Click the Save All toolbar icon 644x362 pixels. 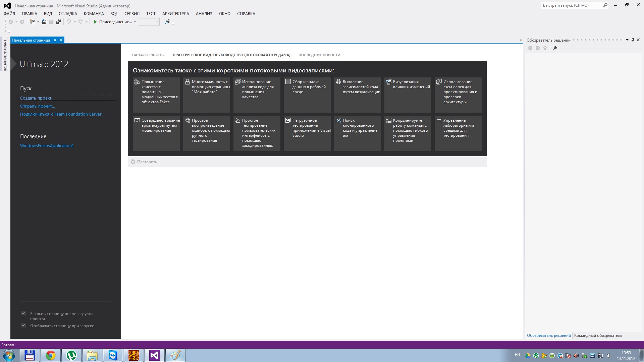(59, 22)
